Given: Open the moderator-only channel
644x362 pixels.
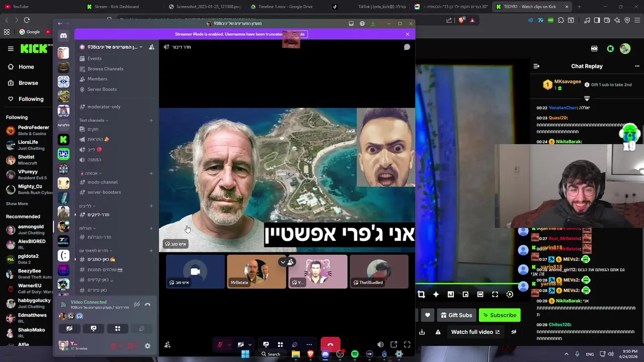Looking at the screenshot, I should [104, 107].
